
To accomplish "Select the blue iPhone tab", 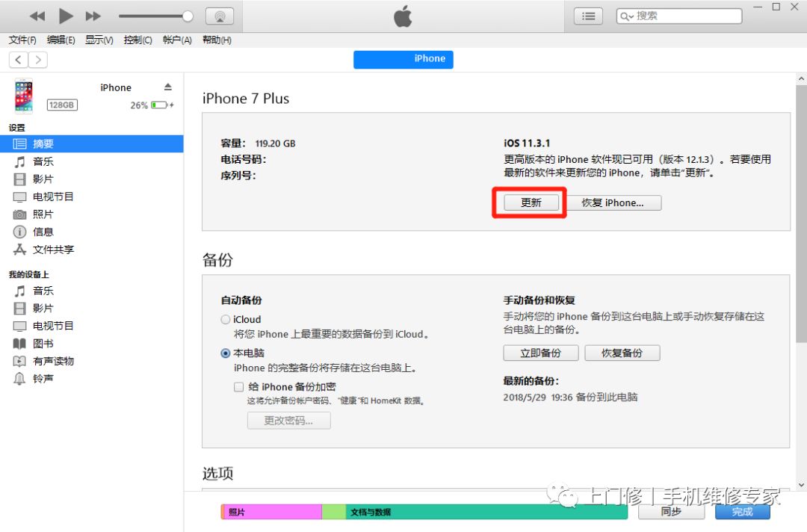I will [403, 59].
